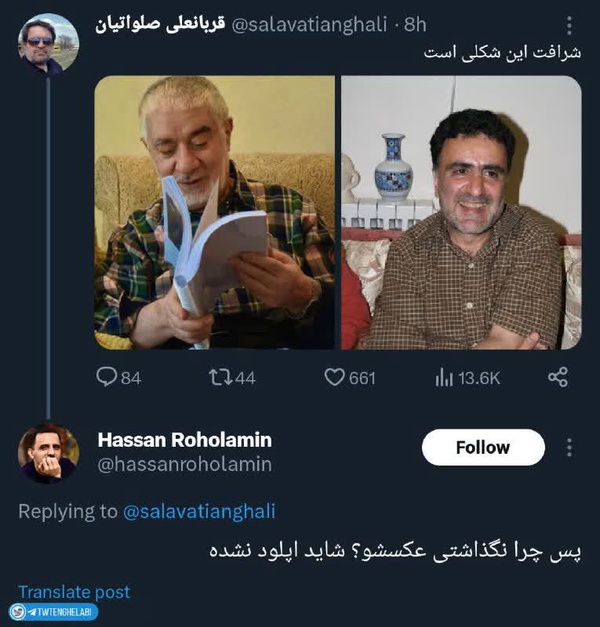Click the reply count 84

pos(131,378)
